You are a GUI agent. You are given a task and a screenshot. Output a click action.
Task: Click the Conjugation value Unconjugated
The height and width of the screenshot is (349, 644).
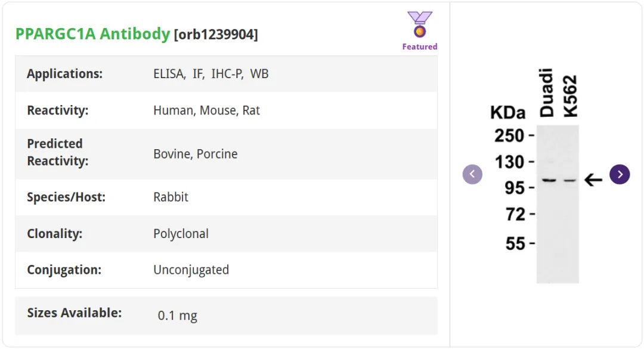coord(191,270)
